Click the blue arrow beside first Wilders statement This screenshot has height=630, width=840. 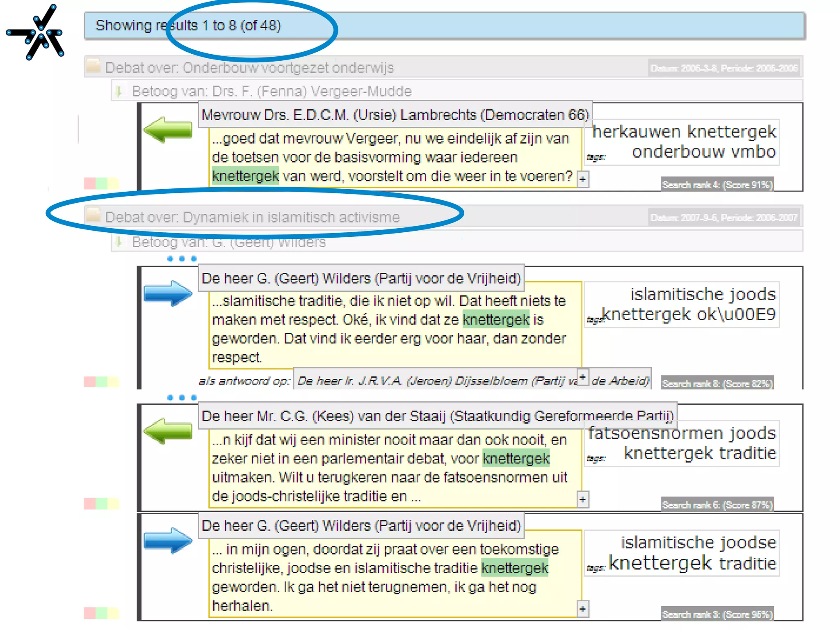pos(168,293)
